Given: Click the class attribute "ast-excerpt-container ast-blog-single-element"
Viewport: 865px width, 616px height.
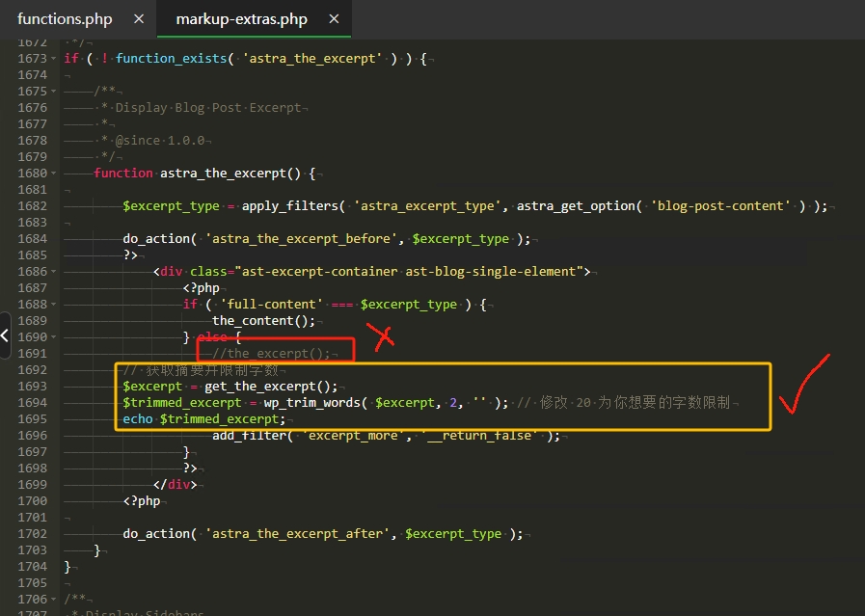Looking at the screenshot, I should [409, 271].
